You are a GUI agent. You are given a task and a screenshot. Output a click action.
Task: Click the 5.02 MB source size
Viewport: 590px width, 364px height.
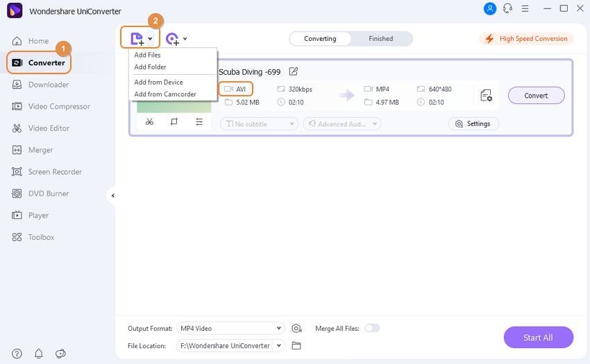pyautogui.click(x=248, y=103)
